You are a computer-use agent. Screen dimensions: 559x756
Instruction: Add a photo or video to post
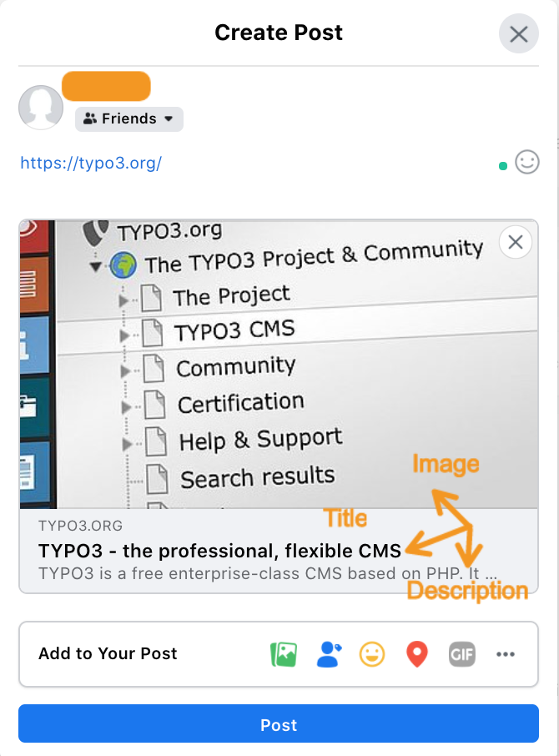click(x=284, y=654)
